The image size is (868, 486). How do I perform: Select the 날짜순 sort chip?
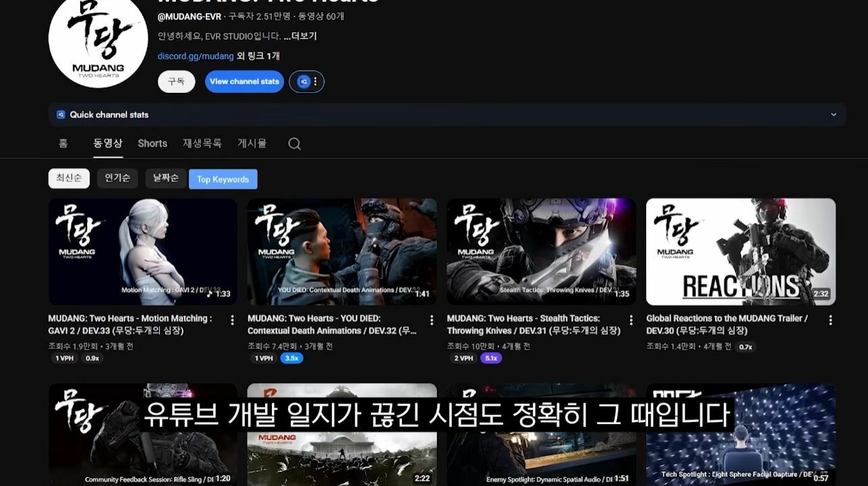[166, 178]
